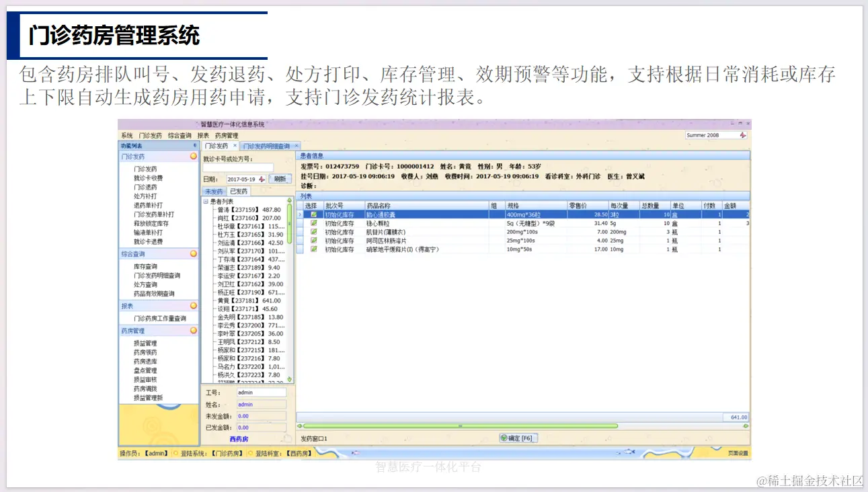
Task: Click the left arrow of horizontal table scrollbar
Action: (301, 425)
